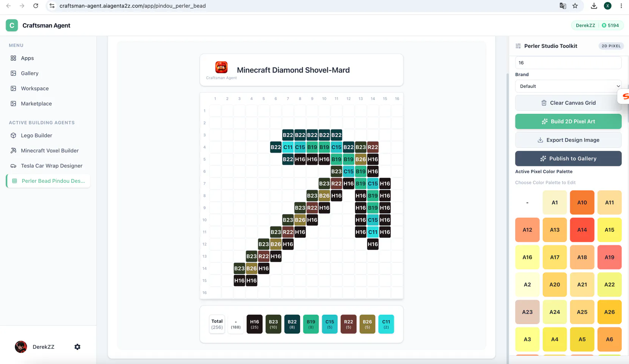Click the B22 (8) legend swatch
629x364 pixels.
click(292, 324)
